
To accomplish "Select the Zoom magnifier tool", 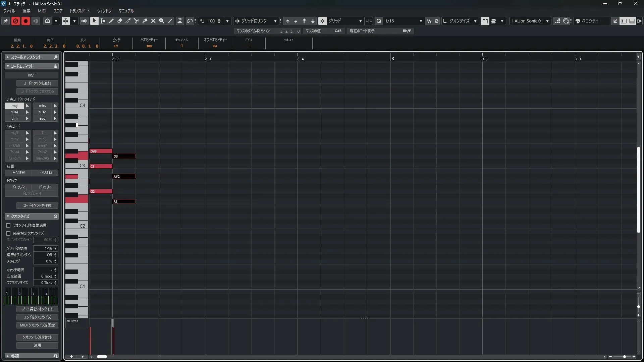I will point(162,21).
